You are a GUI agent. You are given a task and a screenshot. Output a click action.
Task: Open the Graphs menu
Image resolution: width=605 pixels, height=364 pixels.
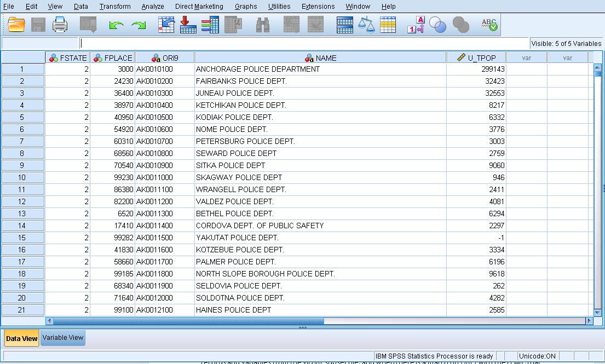246,7
